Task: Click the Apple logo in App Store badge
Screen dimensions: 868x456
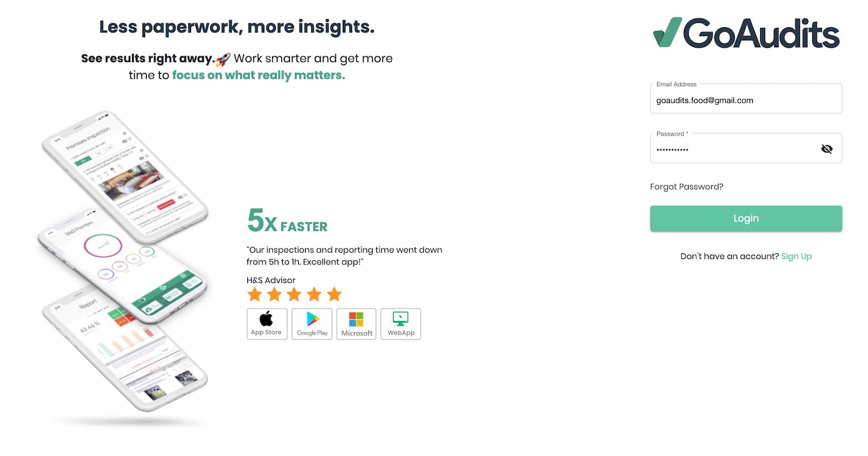Action: click(x=267, y=318)
